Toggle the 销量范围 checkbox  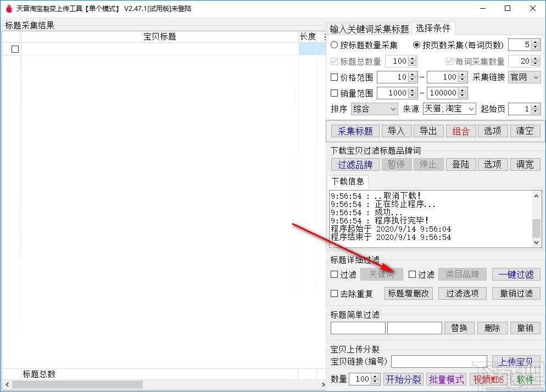pyautogui.click(x=334, y=93)
